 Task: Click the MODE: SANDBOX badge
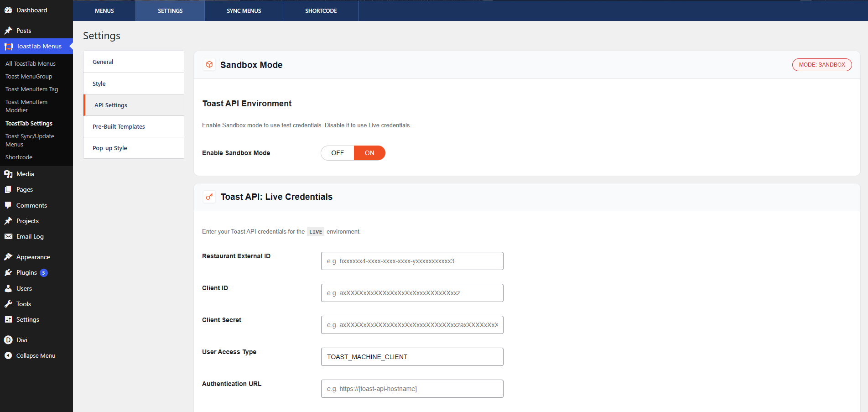click(x=822, y=65)
